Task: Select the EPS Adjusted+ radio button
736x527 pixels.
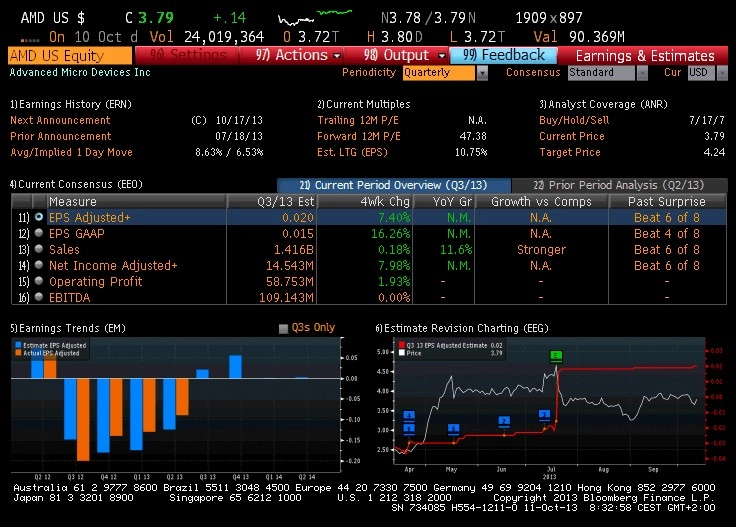Action: tap(39, 217)
